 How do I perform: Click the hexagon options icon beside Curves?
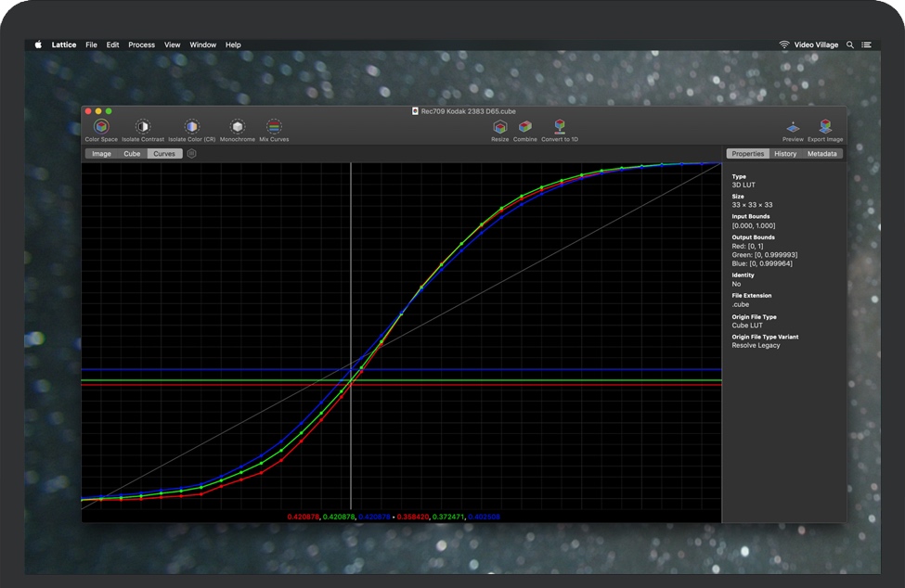tap(192, 154)
